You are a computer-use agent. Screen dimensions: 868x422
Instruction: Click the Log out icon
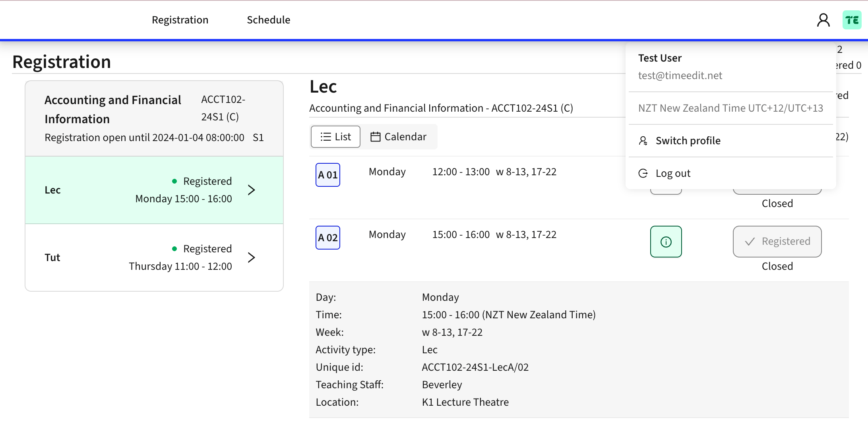[x=643, y=173]
